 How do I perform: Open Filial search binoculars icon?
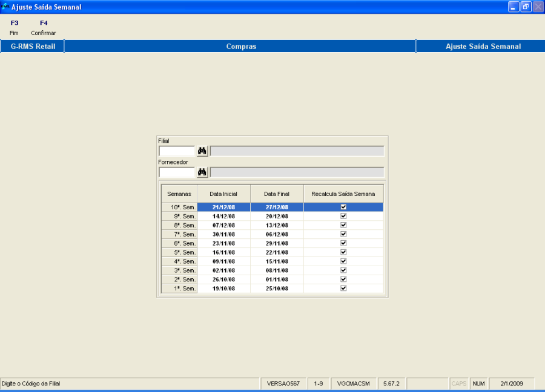[x=202, y=151]
